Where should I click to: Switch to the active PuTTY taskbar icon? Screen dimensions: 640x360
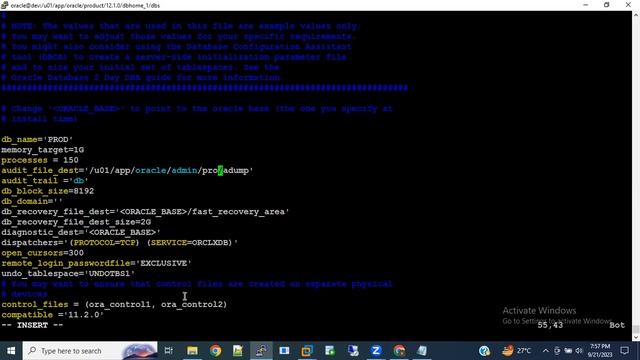point(261,351)
